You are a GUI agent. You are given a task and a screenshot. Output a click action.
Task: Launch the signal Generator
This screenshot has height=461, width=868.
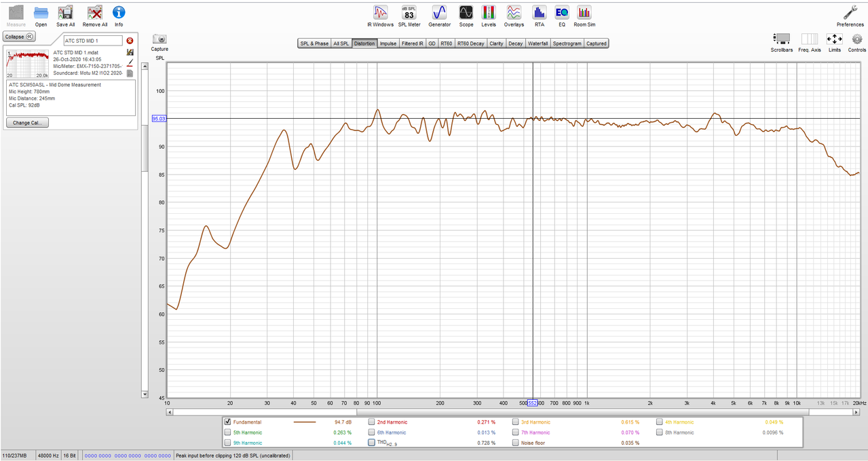click(439, 12)
